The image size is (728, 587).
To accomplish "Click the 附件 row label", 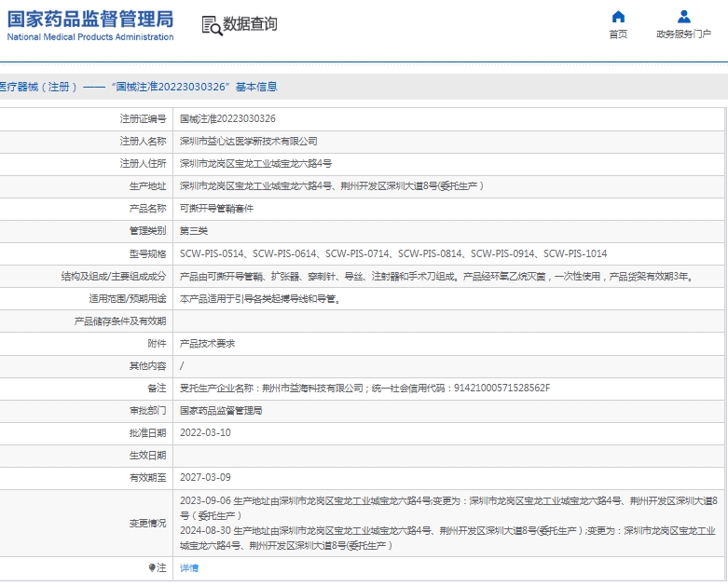I will pos(157,344).
